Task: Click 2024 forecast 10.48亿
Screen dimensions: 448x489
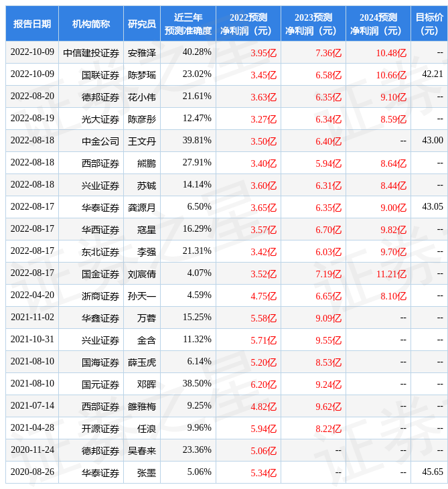Action: click(391, 53)
